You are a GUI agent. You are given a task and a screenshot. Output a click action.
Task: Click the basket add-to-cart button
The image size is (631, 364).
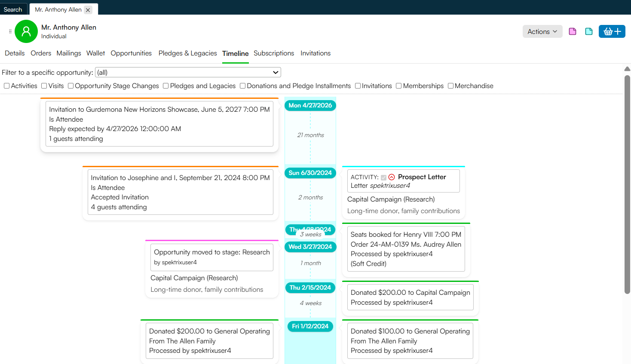click(612, 31)
